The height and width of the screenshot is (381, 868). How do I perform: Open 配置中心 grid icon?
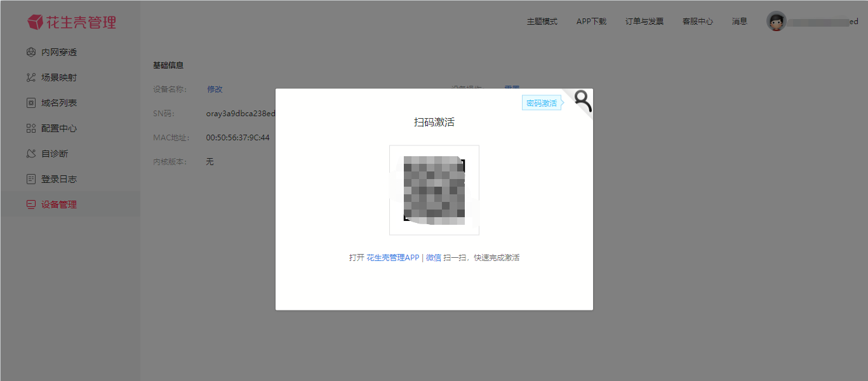click(30, 128)
